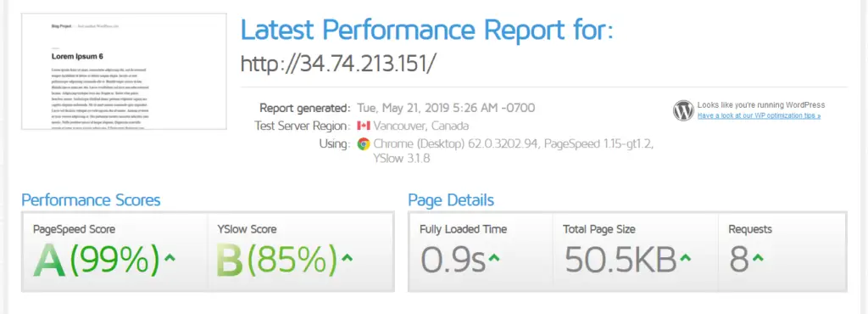The width and height of the screenshot is (868, 314).
Task: Click the Performance Scores heading
Action: [x=91, y=200]
